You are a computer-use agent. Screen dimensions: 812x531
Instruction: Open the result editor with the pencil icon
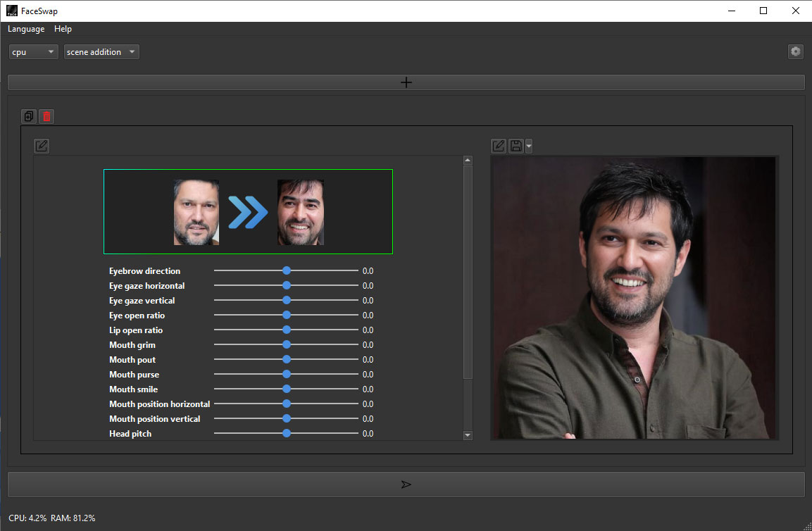[499, 146]
